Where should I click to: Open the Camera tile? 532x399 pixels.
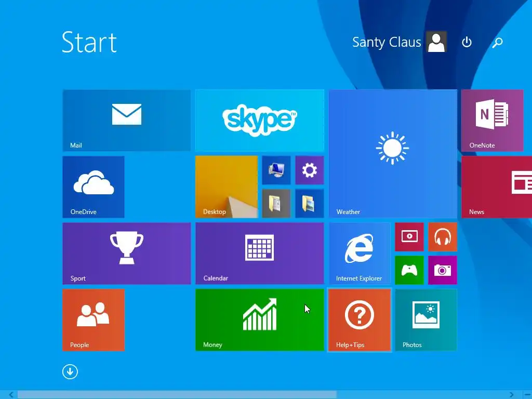[443, 270]
